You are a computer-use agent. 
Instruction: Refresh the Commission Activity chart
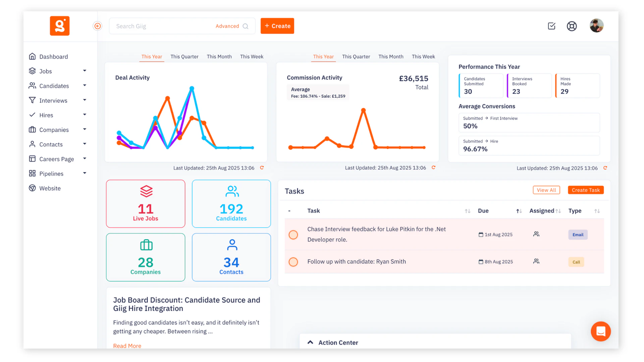[x=433, y=168]
